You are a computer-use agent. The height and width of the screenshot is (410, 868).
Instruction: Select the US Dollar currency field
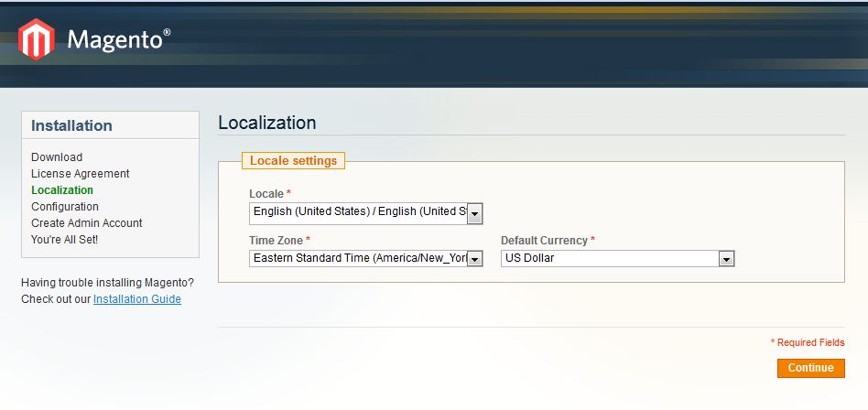(618, 258)
